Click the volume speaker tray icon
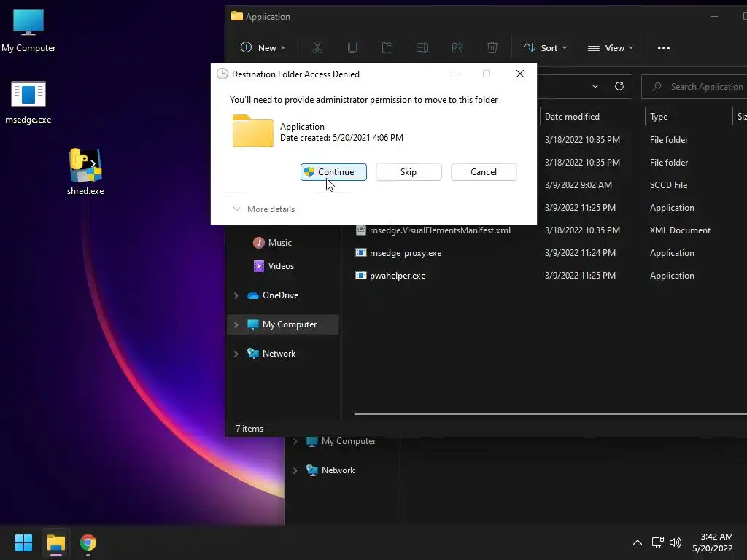Screen dimensions: 747x560 tap(676, 542)
